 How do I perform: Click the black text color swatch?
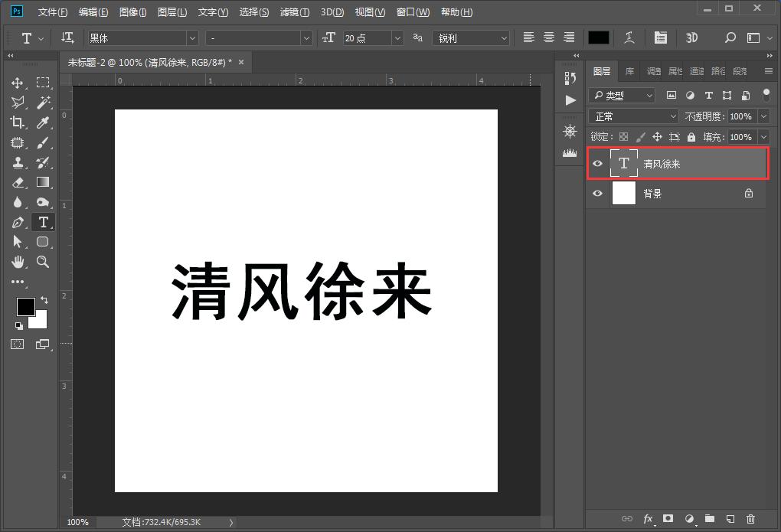(x=598, y=38)
